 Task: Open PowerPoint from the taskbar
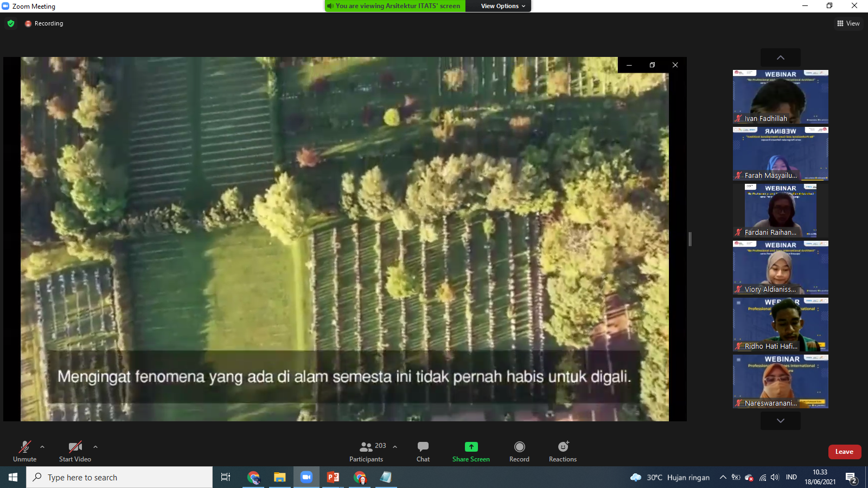tap(333, 477)
